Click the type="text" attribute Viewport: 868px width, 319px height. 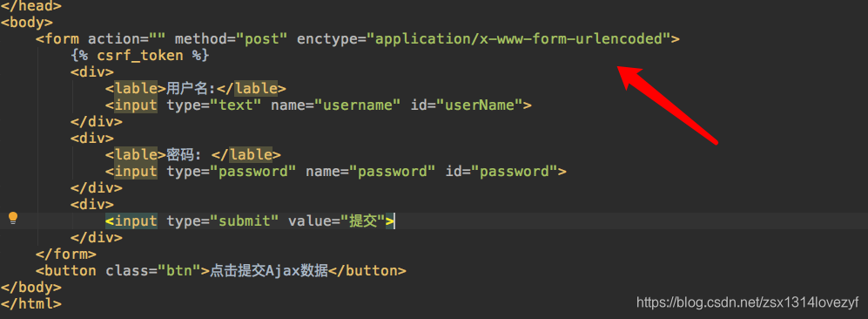[x=213, y=105]
